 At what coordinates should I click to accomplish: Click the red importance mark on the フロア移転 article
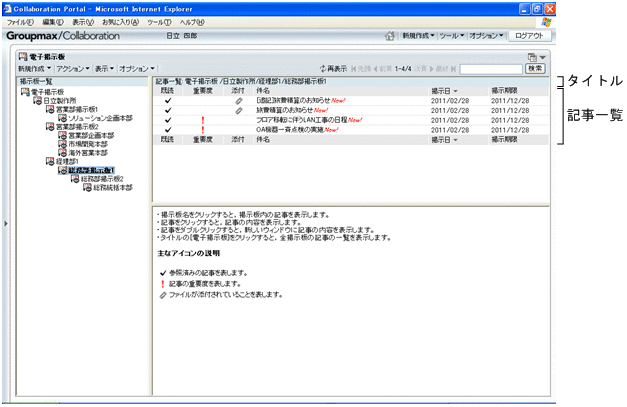(x=203, y=120)
